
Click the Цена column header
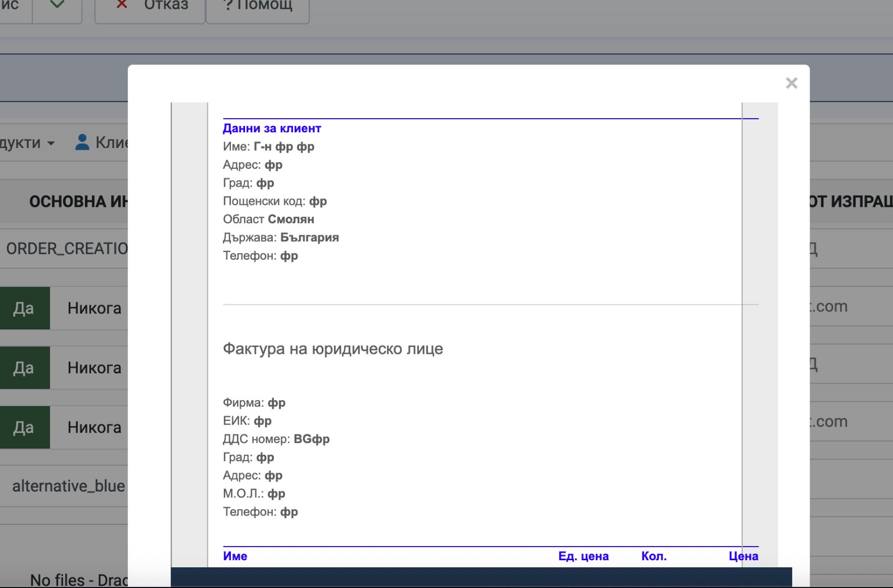pyautogui.click(x=743, y=556)
